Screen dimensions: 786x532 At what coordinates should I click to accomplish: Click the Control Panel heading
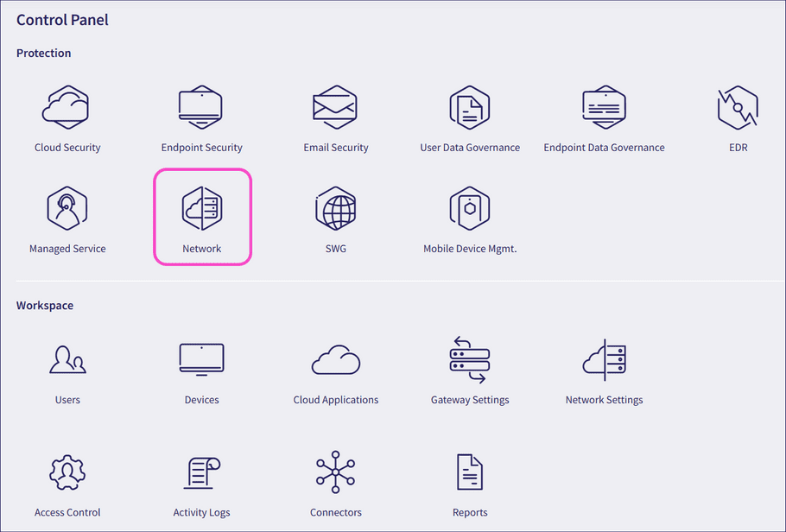pos(61,19)
